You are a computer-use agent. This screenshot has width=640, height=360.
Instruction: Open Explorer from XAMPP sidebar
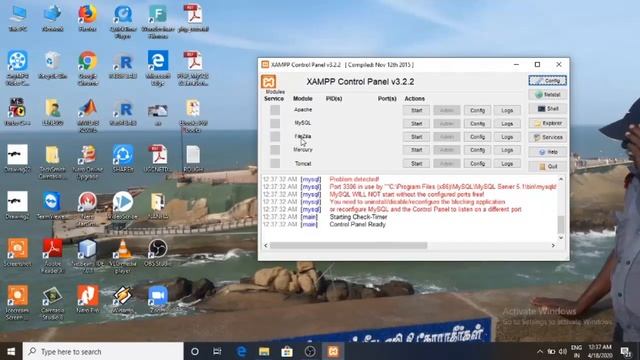coord(547,123)
